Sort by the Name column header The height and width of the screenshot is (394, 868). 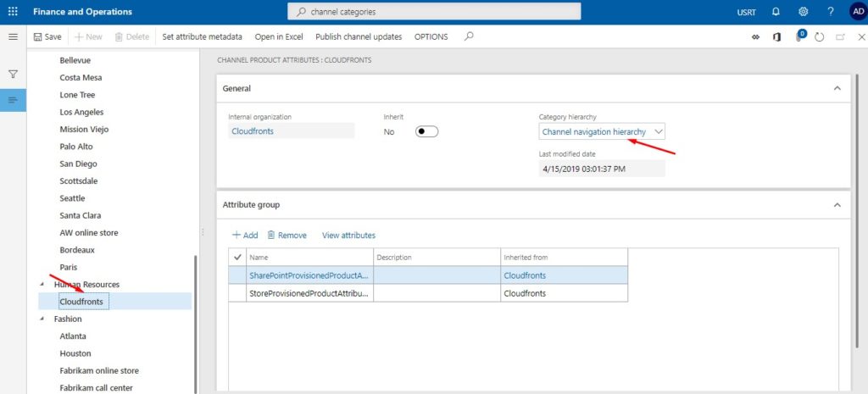pos(310,258)
